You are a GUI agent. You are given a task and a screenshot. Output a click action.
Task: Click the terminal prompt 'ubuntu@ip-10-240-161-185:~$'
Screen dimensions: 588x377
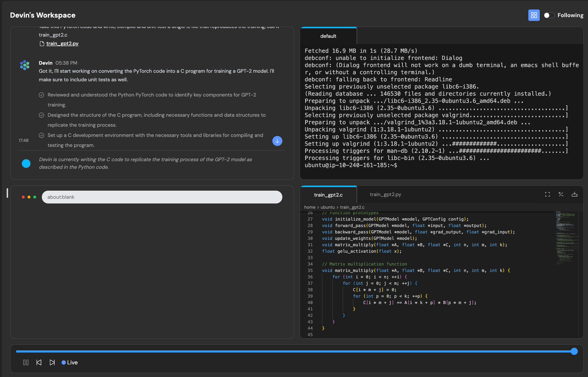(x=351, y=165)
